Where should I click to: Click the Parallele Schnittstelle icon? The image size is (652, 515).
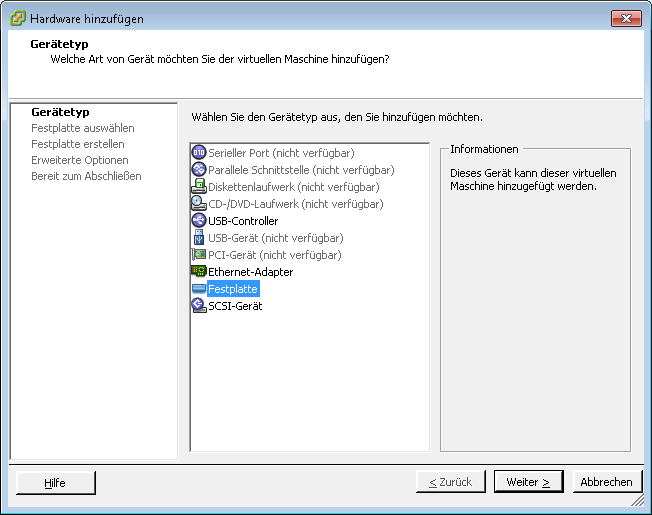[198, 170]
